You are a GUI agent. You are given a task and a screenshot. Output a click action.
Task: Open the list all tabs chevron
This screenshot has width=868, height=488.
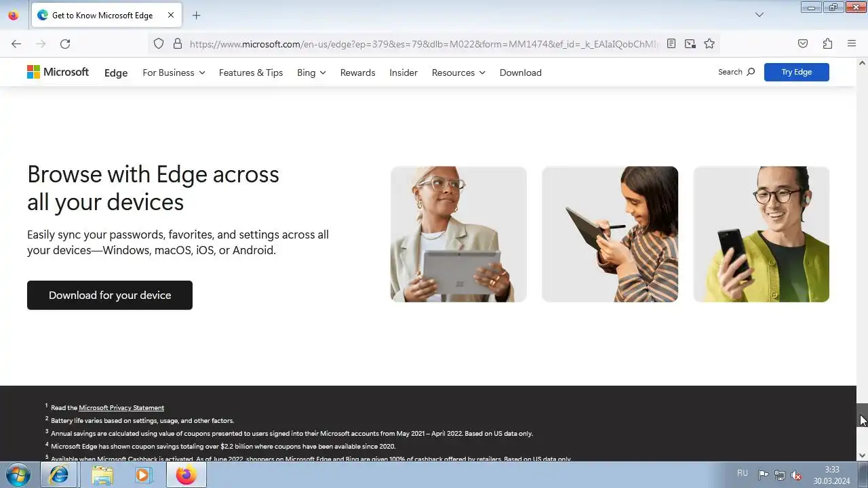759,15
